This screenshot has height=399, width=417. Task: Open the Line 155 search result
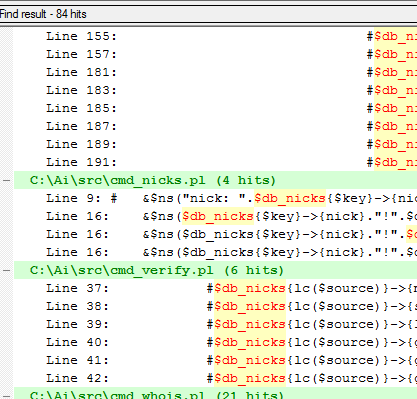(x=215, y=36)
